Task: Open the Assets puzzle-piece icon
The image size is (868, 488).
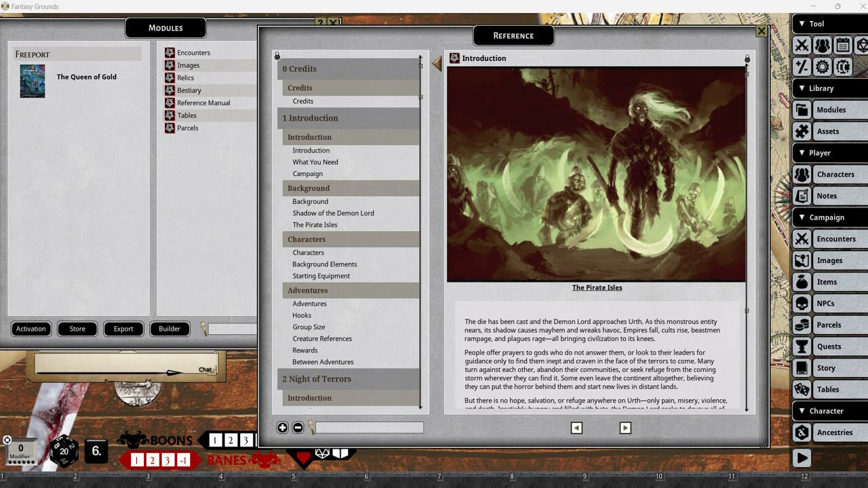Action: click(x=802, y=131)
